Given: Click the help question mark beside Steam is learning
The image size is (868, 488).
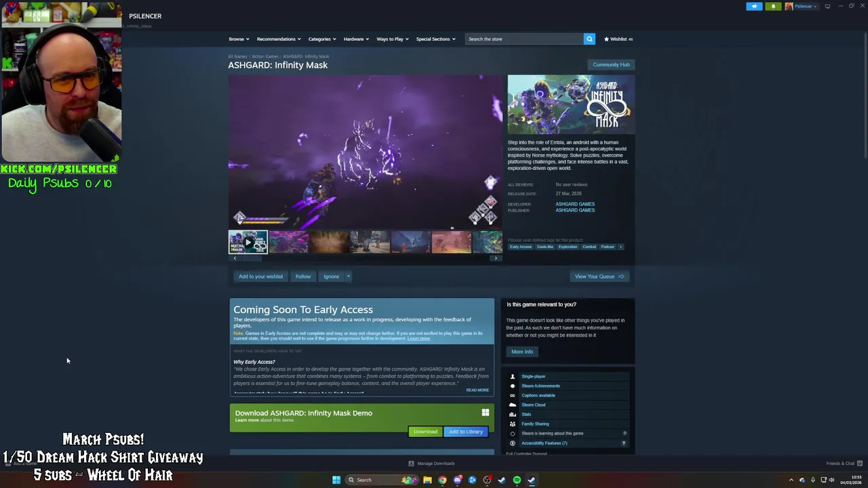Looking at the screenshot, I should pos(625,433).
